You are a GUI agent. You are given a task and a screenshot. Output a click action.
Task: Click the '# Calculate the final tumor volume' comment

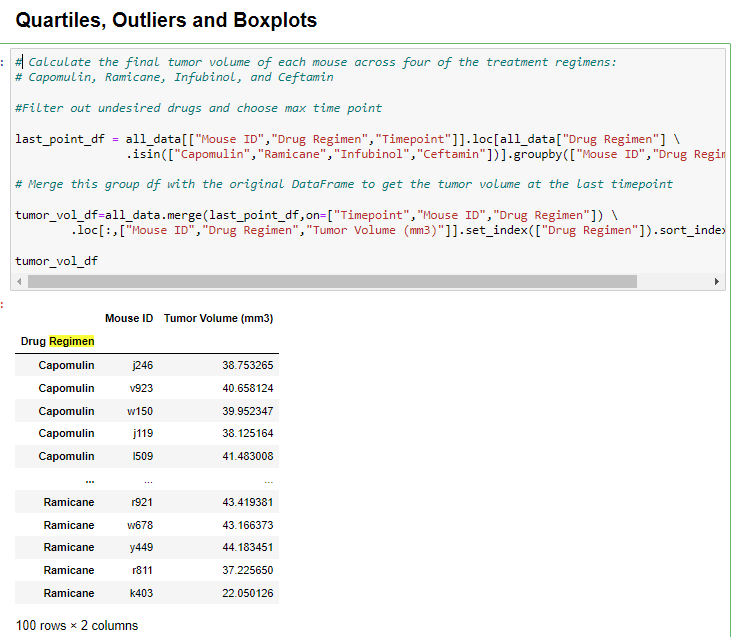click(316, 62)
